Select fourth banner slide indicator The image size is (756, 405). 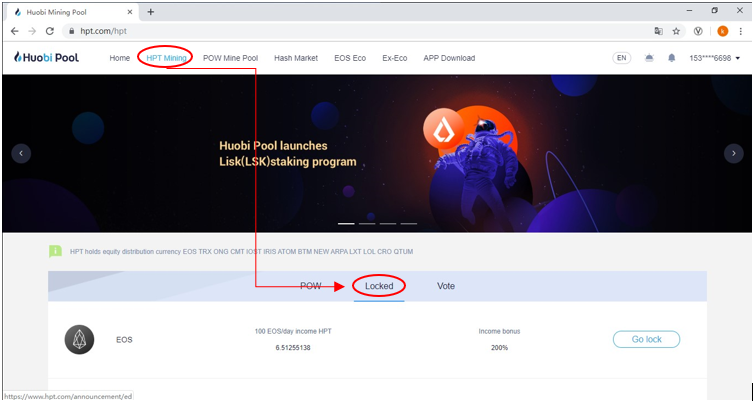pyautogui.click(x=408, y=224)
